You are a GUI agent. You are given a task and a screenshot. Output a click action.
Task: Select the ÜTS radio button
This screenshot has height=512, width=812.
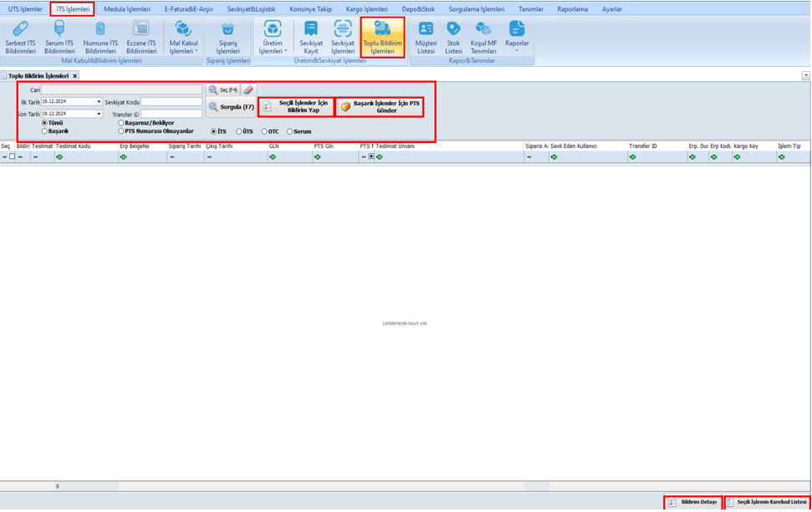click(x=239, y=131)
